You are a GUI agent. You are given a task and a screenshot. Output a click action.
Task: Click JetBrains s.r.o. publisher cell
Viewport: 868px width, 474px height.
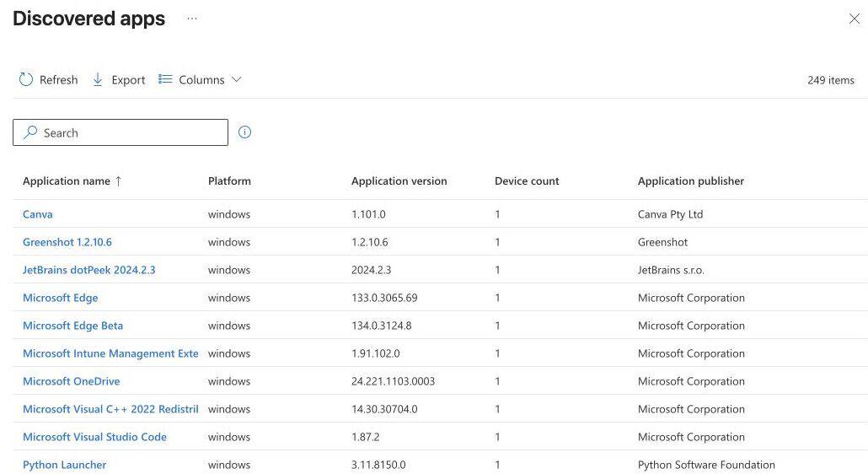pos(671,270)
